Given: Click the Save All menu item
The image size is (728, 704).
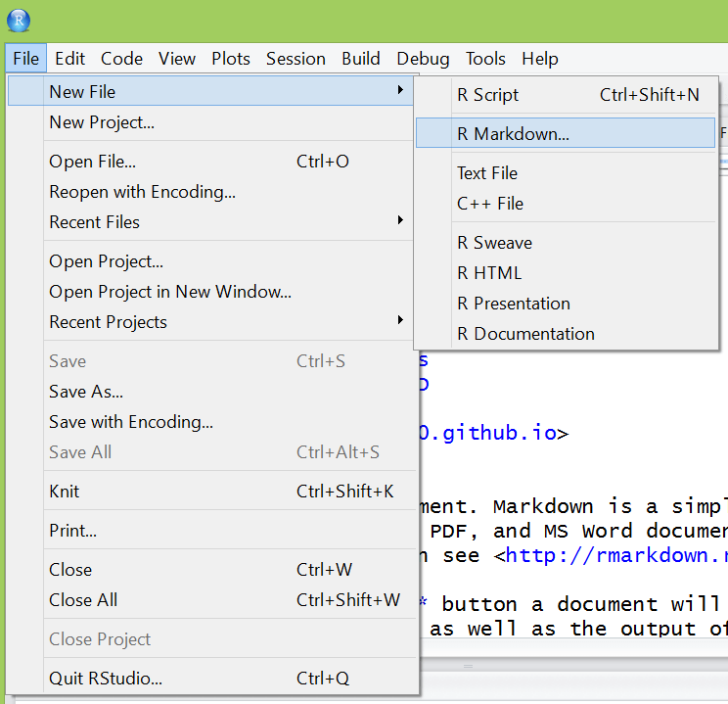Looking at the screenshot, I should click(210, 451).
